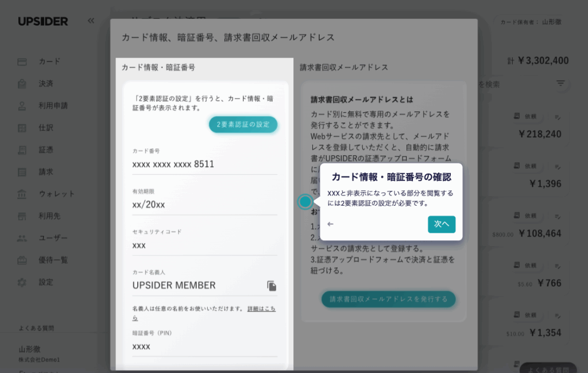Click the 設定 gear icon in the sidebar
Image resolution: width=588 pixels, height=373 pixels.
pos(22,282)
